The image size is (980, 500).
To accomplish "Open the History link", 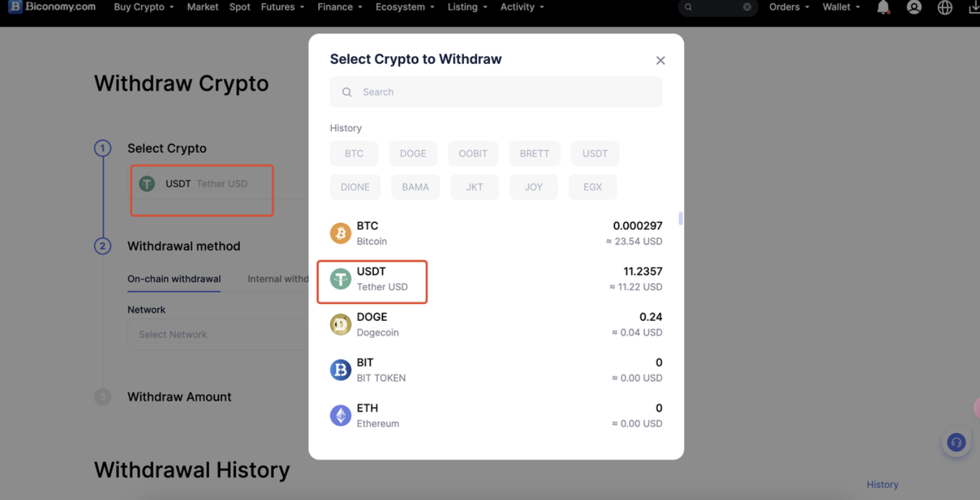I will 882,484.
